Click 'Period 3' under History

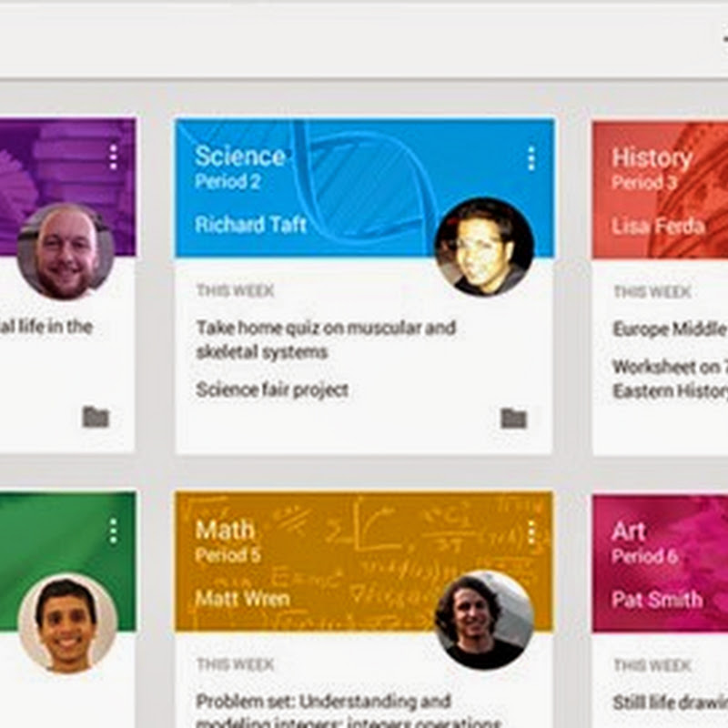(645, 183)
